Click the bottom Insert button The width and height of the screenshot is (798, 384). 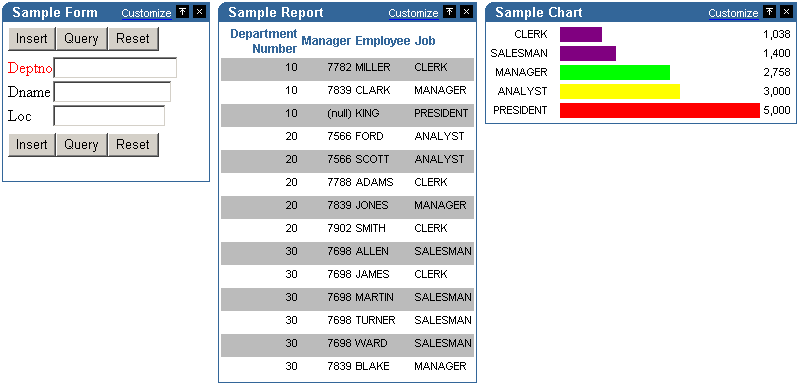pos(32,144)
